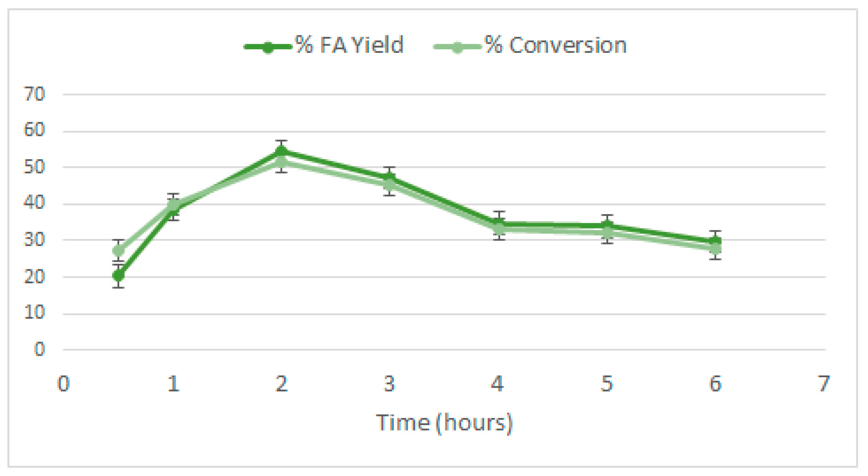The image size is (868, 476).
Task: Click the '10' y-axis label
Action: [34, 313]
